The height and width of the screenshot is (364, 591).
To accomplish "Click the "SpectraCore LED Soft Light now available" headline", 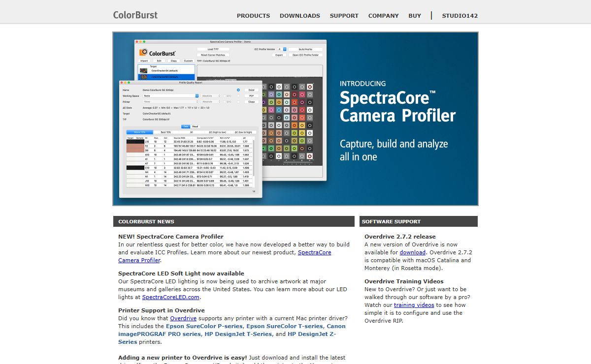I will (x=181, y=273).
